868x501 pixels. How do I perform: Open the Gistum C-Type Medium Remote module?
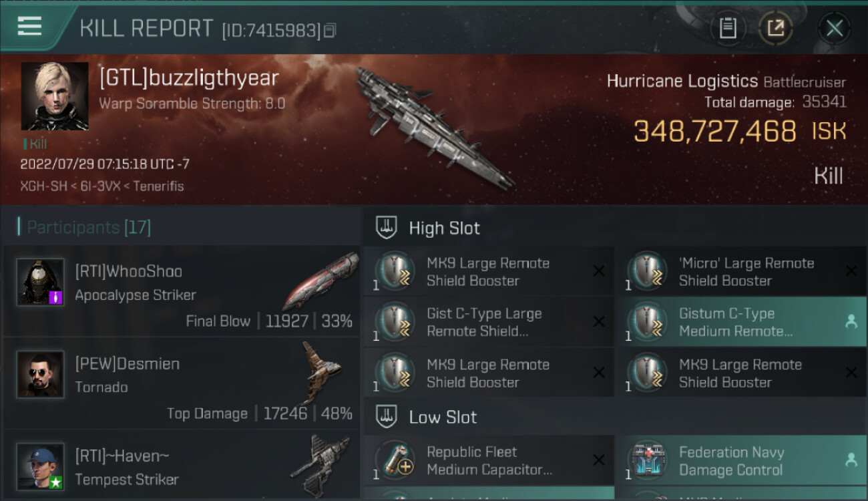(x=740, y=322)
